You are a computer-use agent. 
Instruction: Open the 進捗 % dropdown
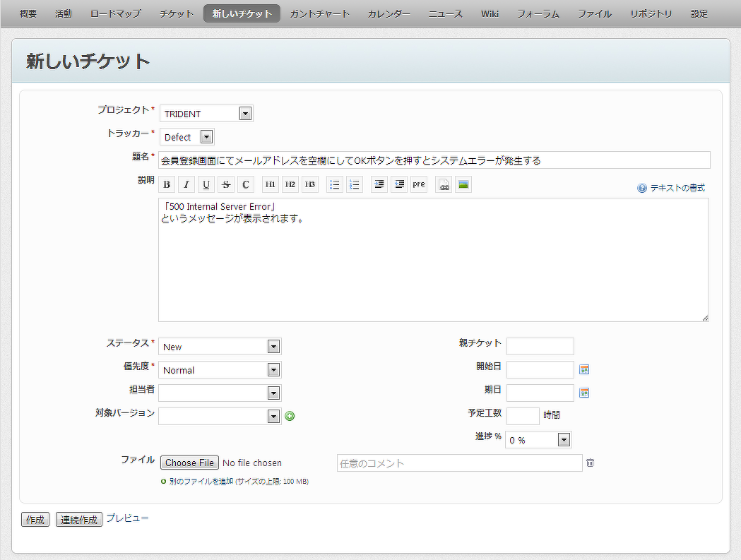click(x=563, y=439)
